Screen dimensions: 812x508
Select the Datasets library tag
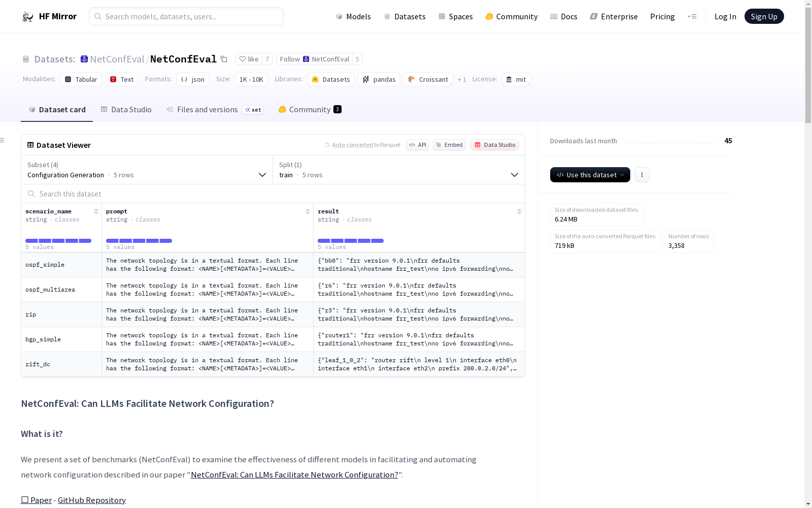331,79
